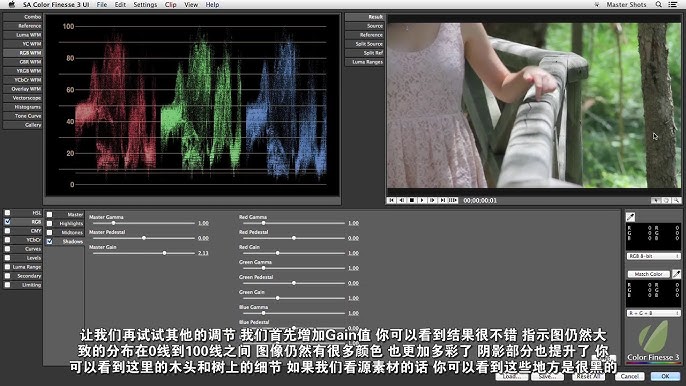Click the Master Gain slider handle

coord(164,253)
